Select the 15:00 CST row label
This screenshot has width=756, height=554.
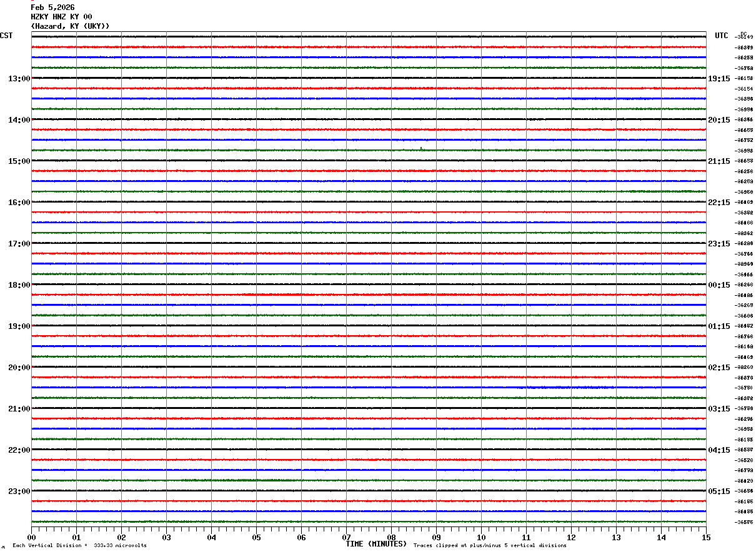click(19, 161)
